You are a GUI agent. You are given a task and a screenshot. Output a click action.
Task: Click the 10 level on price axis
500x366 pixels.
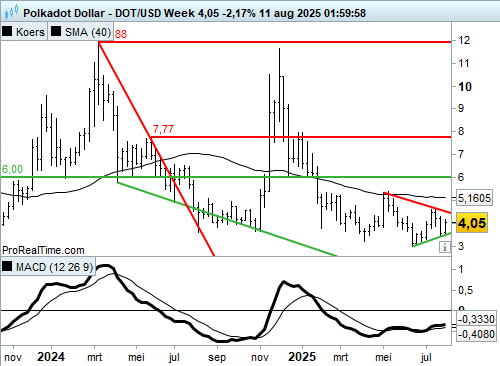(x=465, y=87)
